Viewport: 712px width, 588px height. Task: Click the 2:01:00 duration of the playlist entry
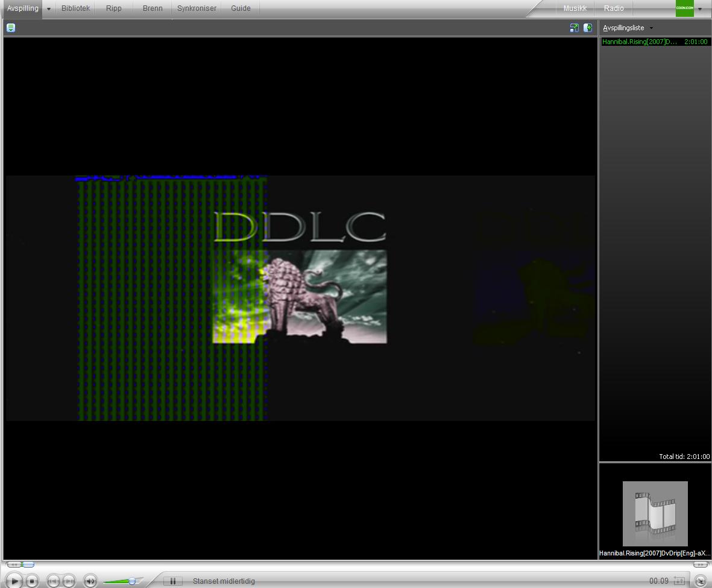696,42
